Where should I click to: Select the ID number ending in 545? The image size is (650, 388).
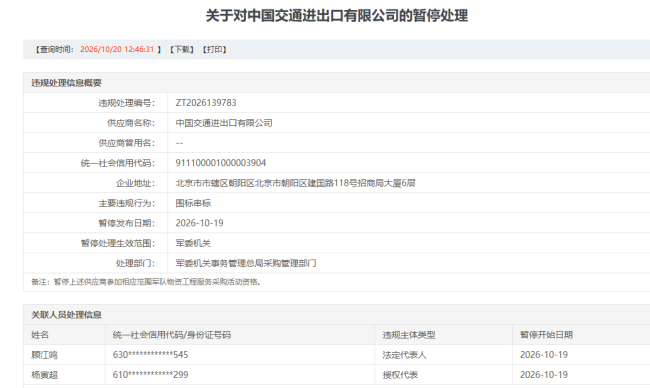tap(150, 355)
